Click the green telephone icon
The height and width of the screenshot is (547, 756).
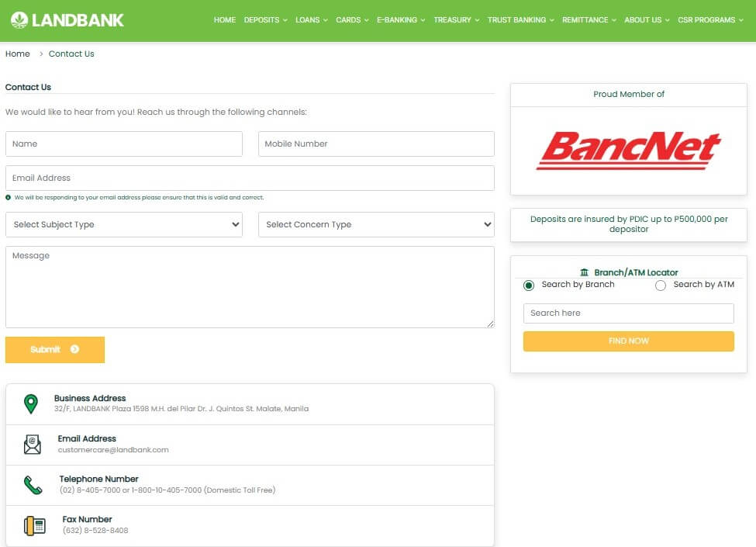32,484
